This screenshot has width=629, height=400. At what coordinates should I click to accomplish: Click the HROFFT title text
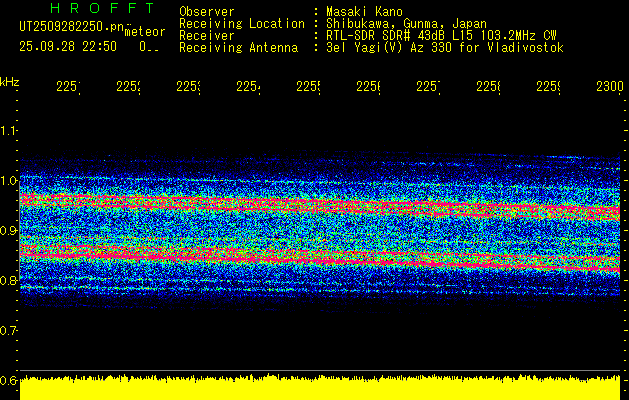pyautogui.click(x=102, y=8)
